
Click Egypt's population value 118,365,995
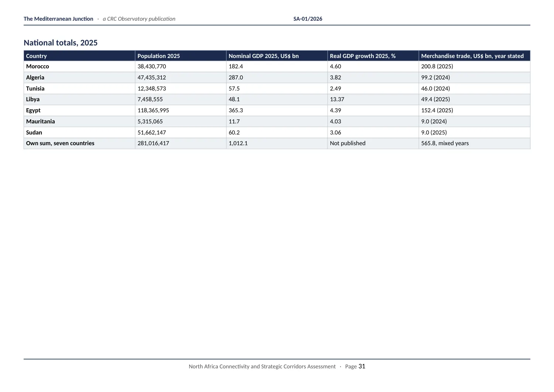(153, 110)
